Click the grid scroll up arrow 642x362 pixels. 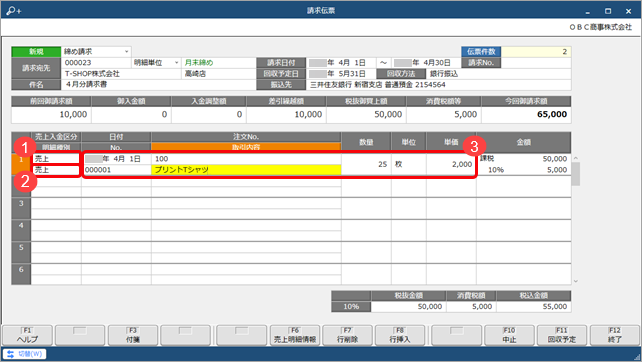576,158
